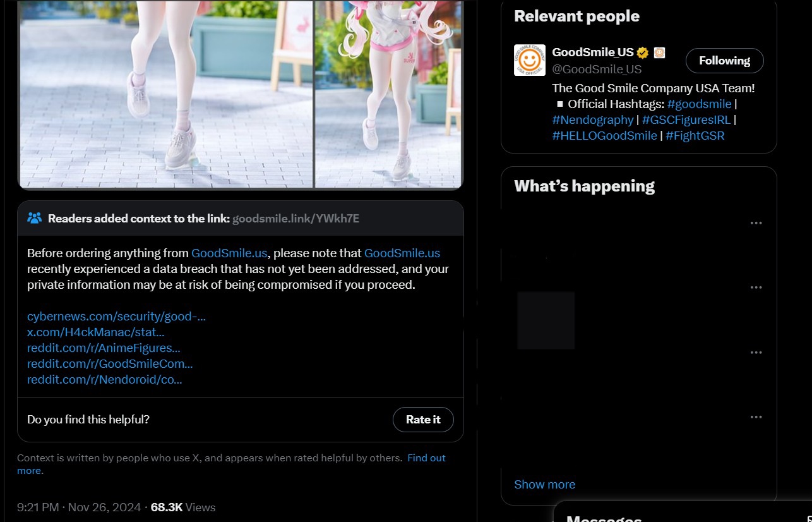
Task: Click the GoodSmile_US profile avatar
Action: coord(529,60)
